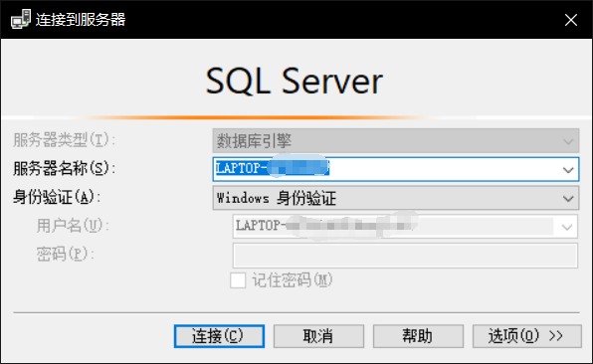Click the 连接到服务器 window title

coord(81,20)
